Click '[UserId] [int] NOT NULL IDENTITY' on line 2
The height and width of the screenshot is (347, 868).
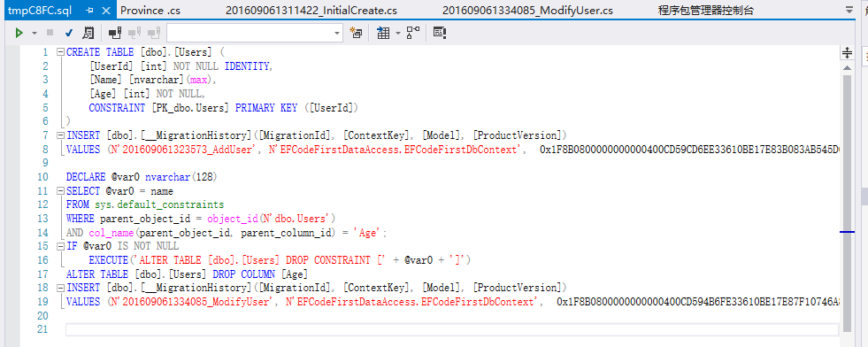tap(179, 66)
